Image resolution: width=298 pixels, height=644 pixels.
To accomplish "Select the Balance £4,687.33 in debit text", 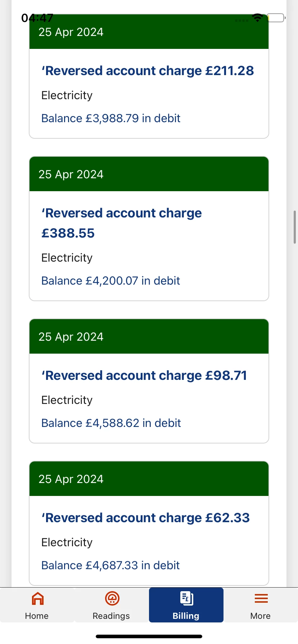I will coord(110,565).
